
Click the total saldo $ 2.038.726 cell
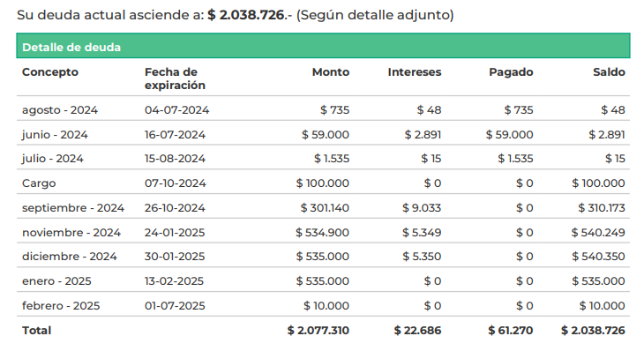[x=593, y=331]
